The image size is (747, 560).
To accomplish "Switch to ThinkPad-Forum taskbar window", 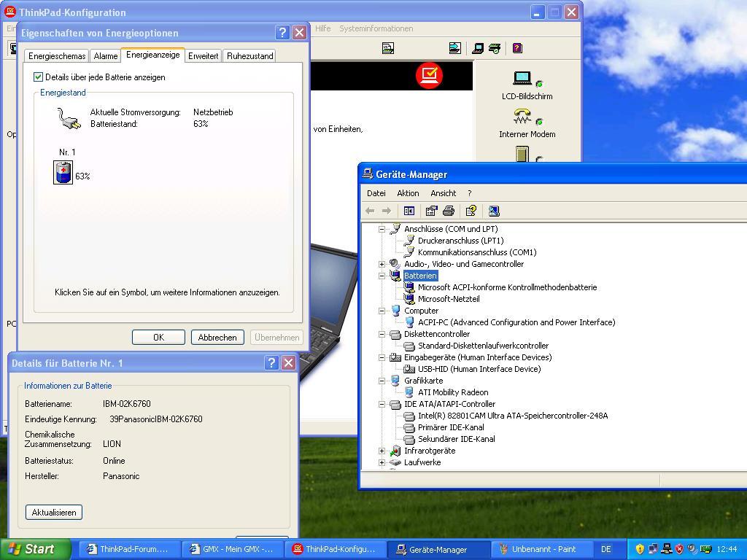I will pyautogui.click(x=128, y=549).
